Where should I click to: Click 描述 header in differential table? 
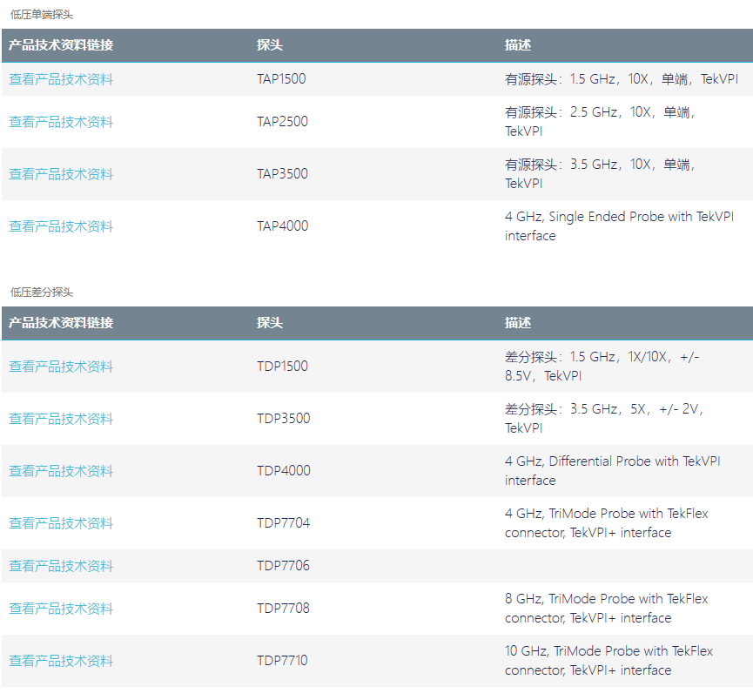click(518, 323)
